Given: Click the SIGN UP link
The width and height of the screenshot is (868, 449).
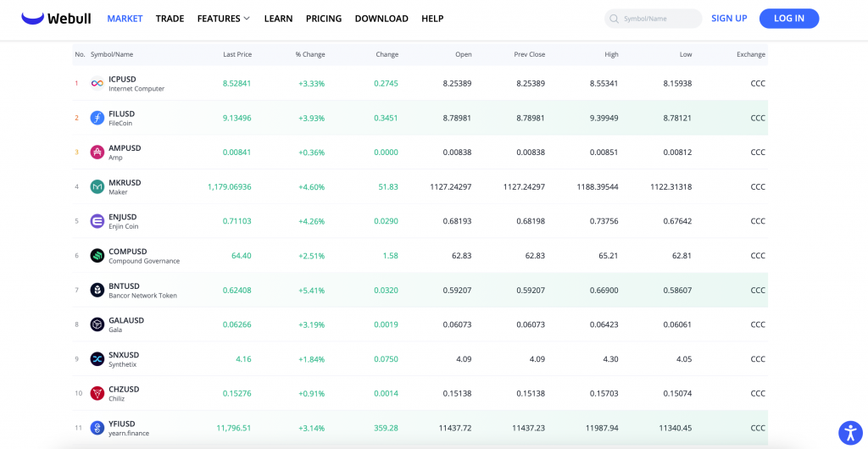Looking at the screenshot, I should point(729,19).
